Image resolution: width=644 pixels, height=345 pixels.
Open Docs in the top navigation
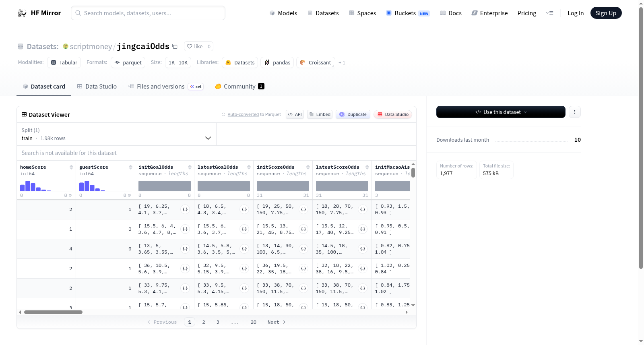(x=451, y=13)
